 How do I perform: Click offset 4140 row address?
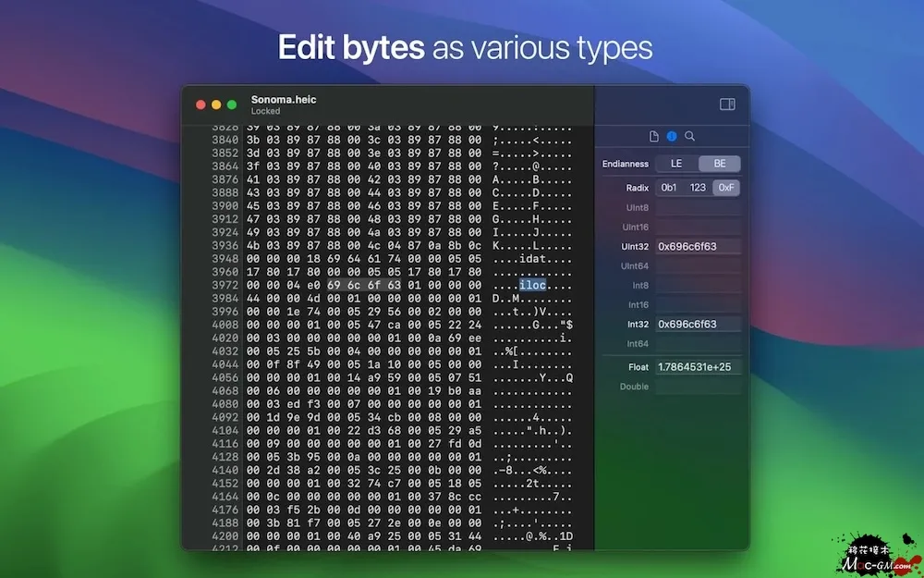(225, 470)
